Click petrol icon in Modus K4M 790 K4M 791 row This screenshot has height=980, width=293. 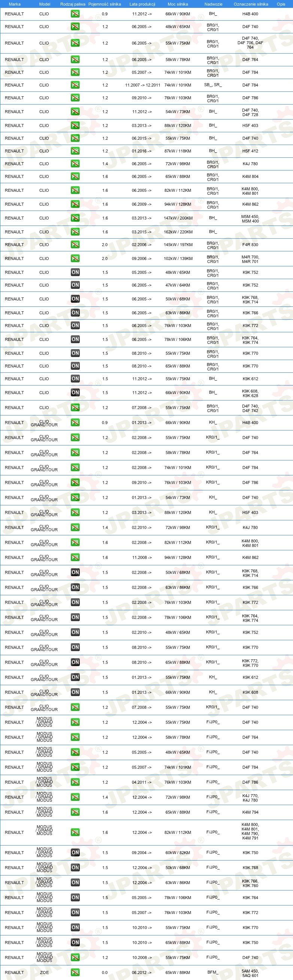point(75,832)
